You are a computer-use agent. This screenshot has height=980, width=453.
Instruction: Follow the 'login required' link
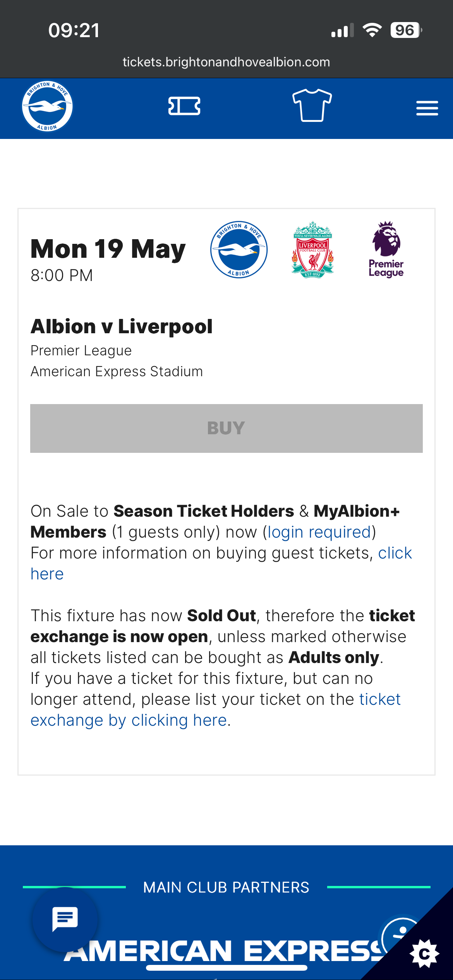tap(319, 532)
